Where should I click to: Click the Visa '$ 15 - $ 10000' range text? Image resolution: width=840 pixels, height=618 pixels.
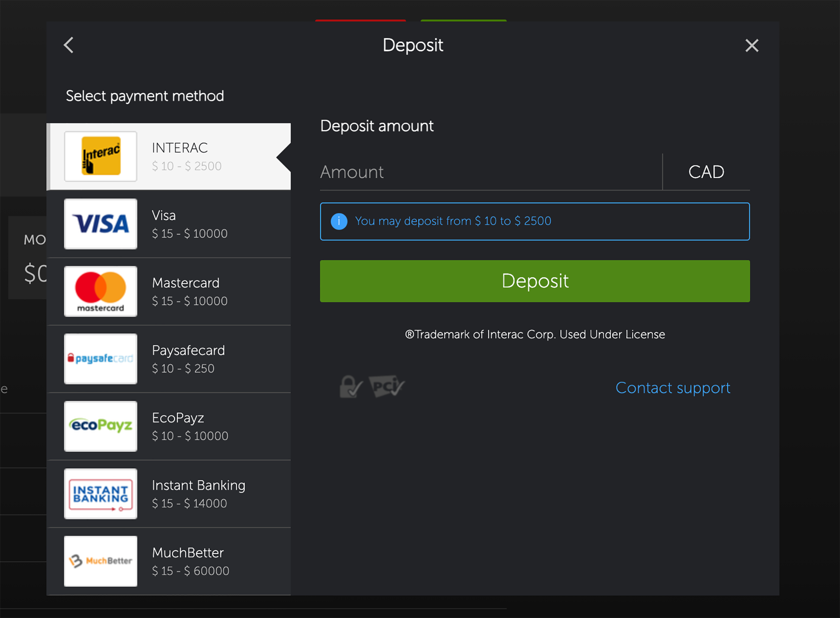[x=190, y=233]
